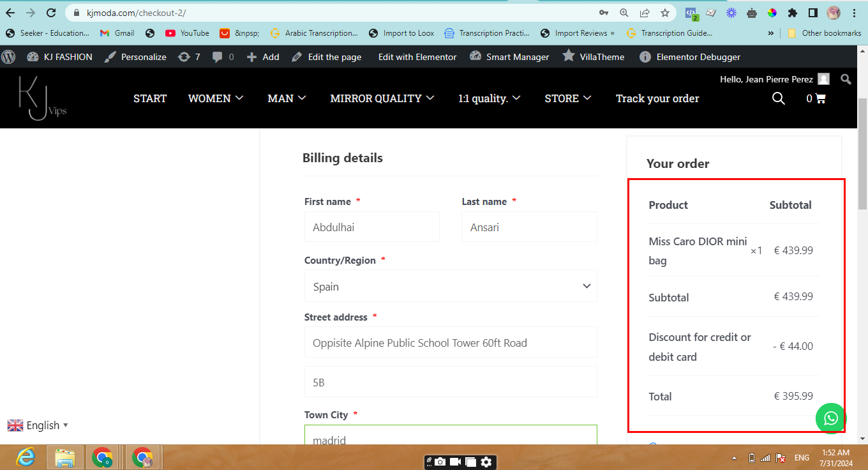Open the Extensions puzzle piece menu

[x=793, y=13]
